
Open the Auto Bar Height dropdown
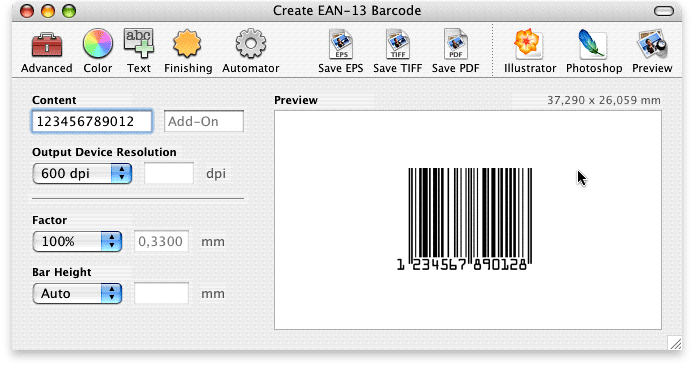[77, 293]
